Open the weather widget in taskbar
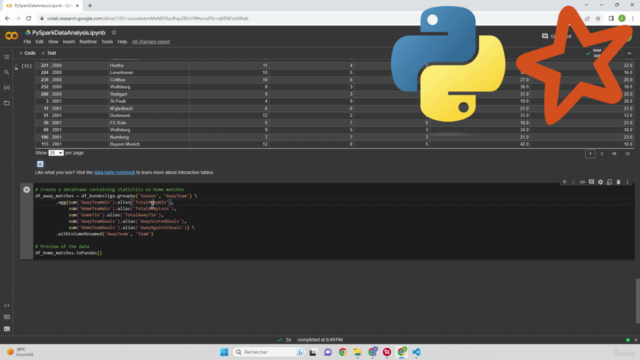 click(20, 352)
